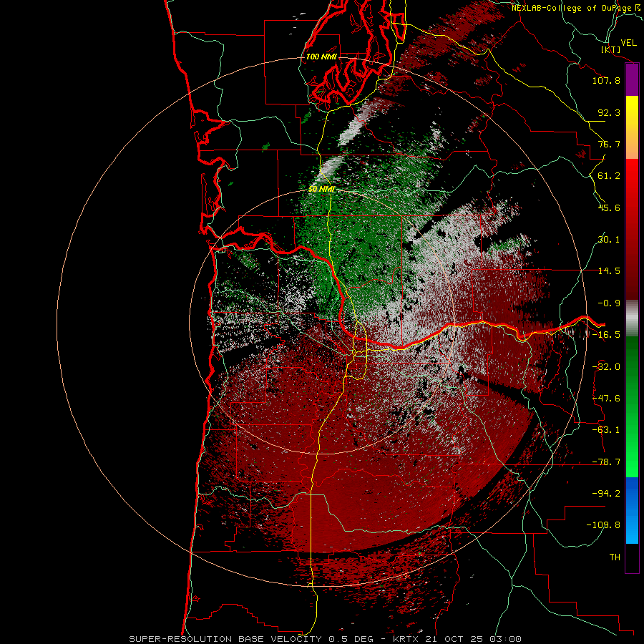644x644 pixels.
Task: Click the 50 NMI range ring label
Action: click(321, 190)
